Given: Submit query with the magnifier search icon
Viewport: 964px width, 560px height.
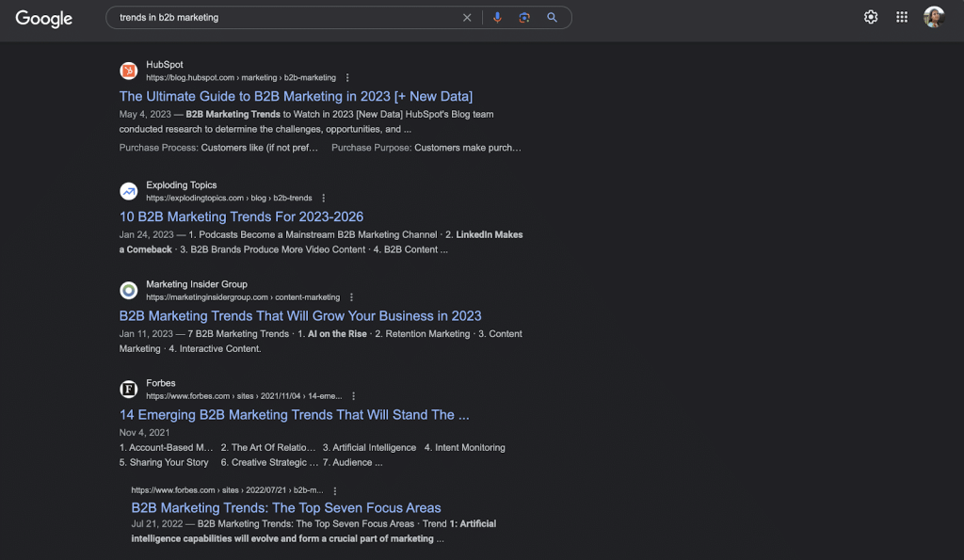Looking at the screenshot, I should click(552, 17).
